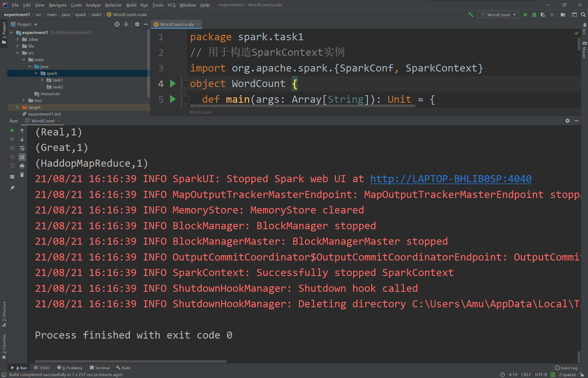Pin the Run tab
Viewport: 588px width, 378px height.
point(12,188)
